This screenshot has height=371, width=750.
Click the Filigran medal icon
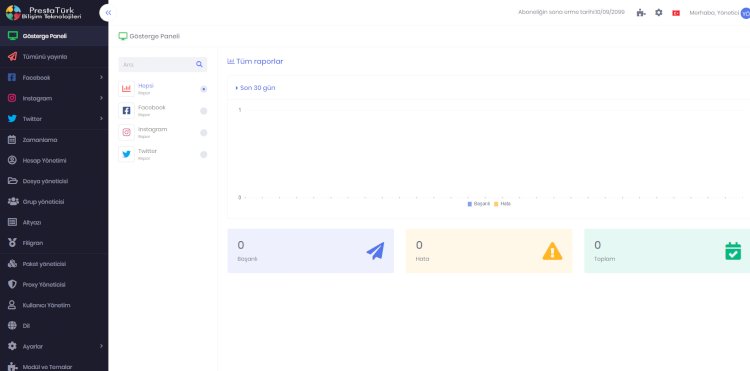pos(12,243)
